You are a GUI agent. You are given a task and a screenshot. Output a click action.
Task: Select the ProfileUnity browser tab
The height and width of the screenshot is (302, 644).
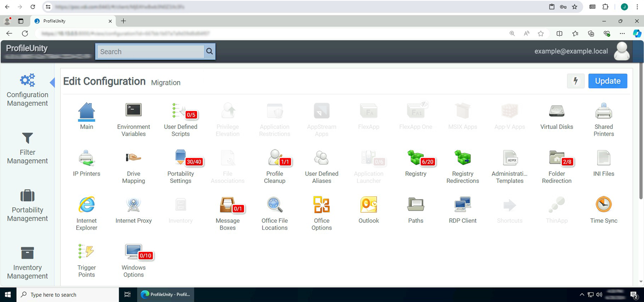[73, 21]
